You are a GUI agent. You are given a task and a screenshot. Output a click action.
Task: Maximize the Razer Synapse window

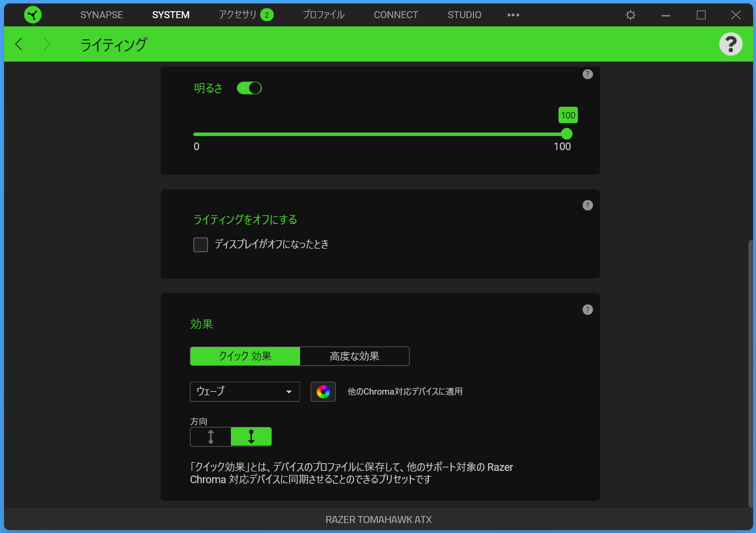pyautogui.click(x=701, y=15)
